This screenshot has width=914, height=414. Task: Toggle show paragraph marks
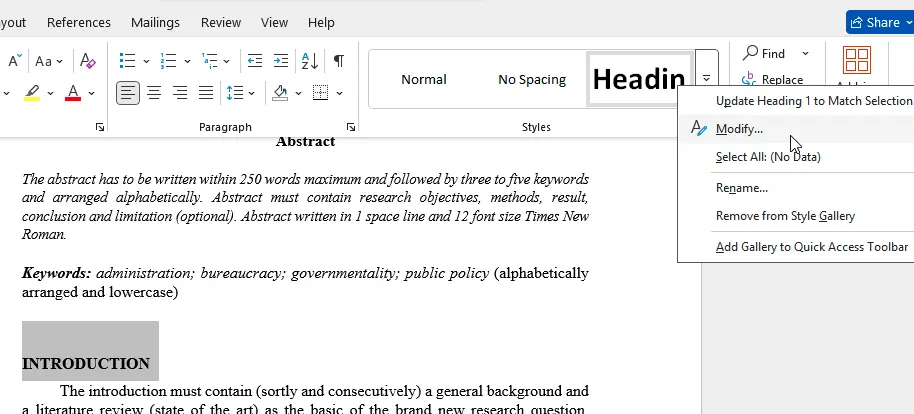[x=339, y=61]
